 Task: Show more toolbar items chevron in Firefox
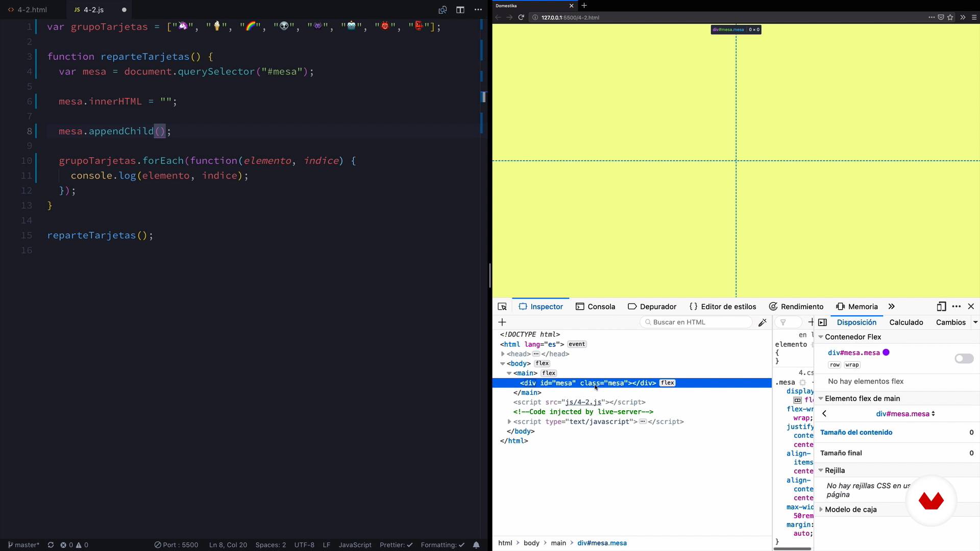click(963, 17)
